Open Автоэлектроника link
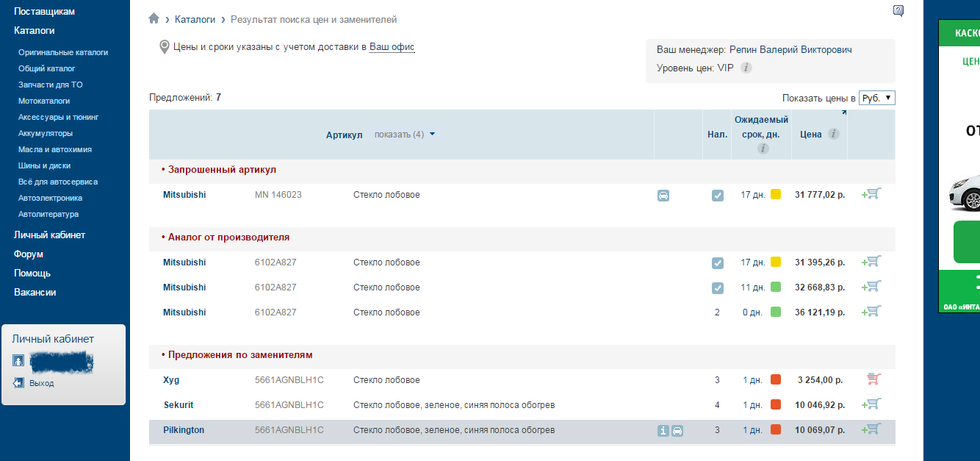The width and height of the screenshot is (980, 461). (51, 198)
